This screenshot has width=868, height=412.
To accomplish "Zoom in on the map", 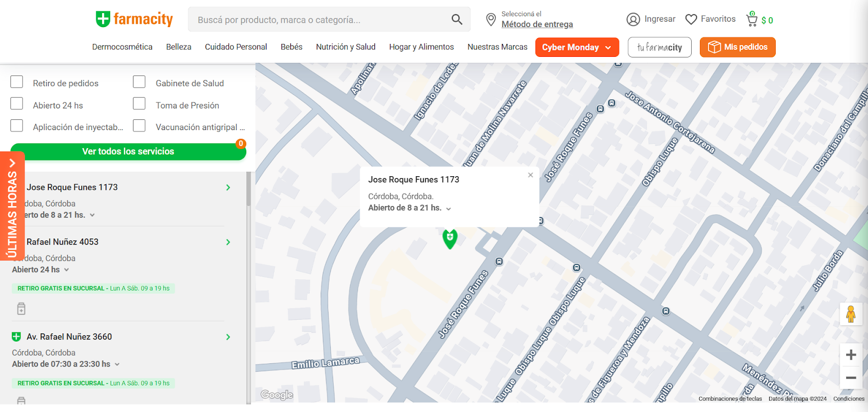I will pyautogui.click(x=851, y=355).
